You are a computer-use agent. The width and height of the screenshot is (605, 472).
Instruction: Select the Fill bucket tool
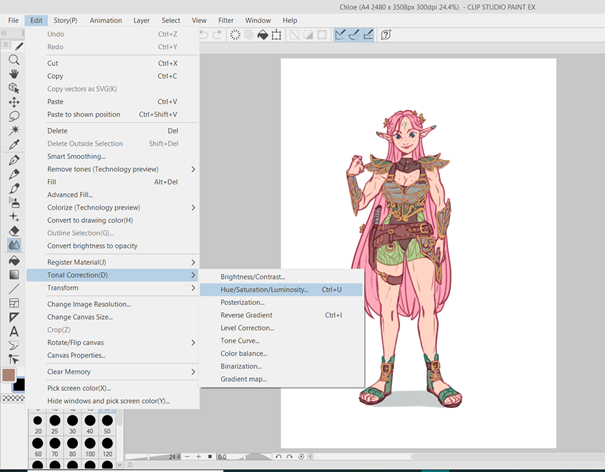click(14, 260)
